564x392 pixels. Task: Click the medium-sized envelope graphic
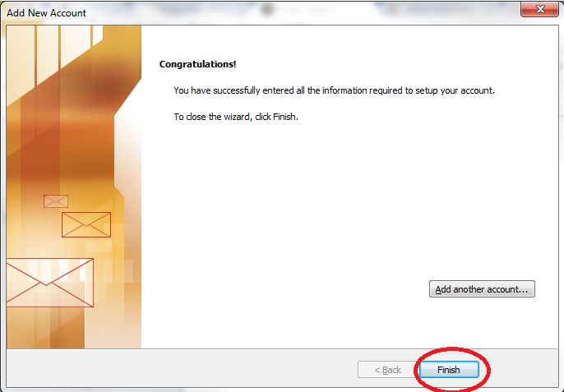point(86,225)
